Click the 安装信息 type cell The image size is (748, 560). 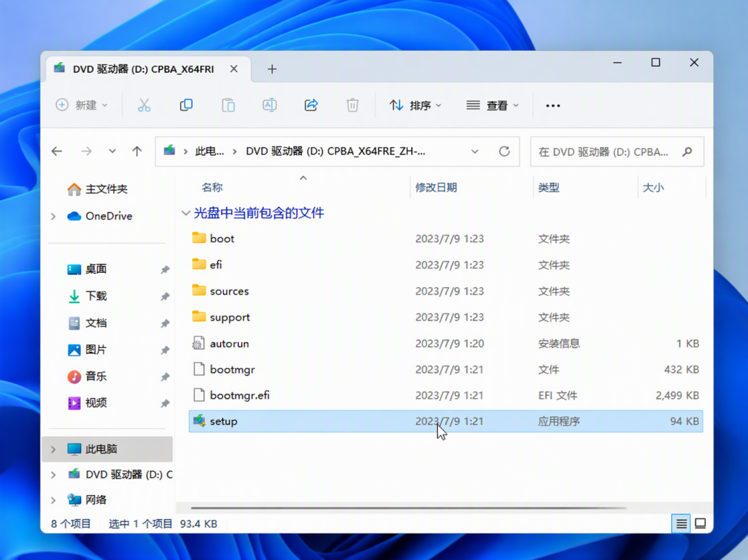pyautogui.click(x=559, y=343)
